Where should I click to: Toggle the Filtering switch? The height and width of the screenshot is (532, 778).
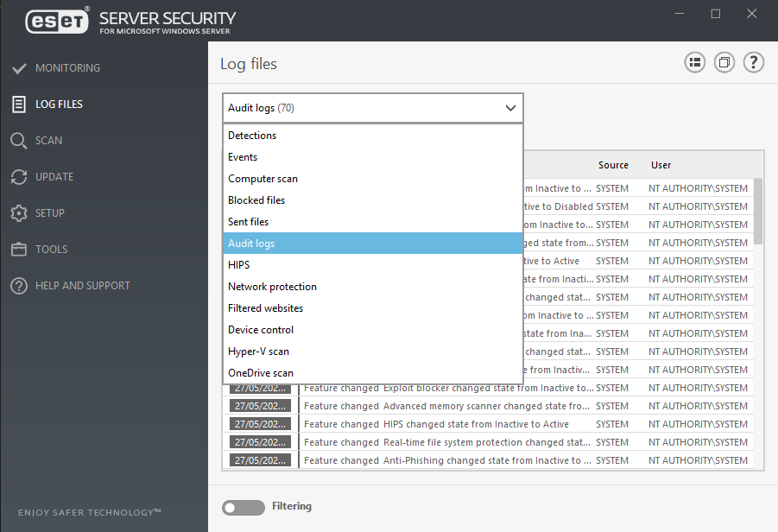244,507
